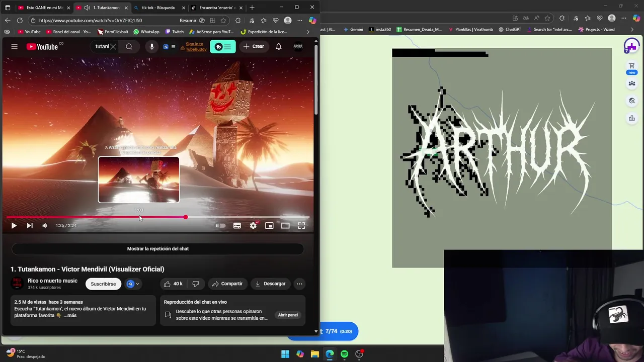Like the video showing 40 k
Image resolution: width=644 pixels, height=362 pixels.
[x=174, y=284]
